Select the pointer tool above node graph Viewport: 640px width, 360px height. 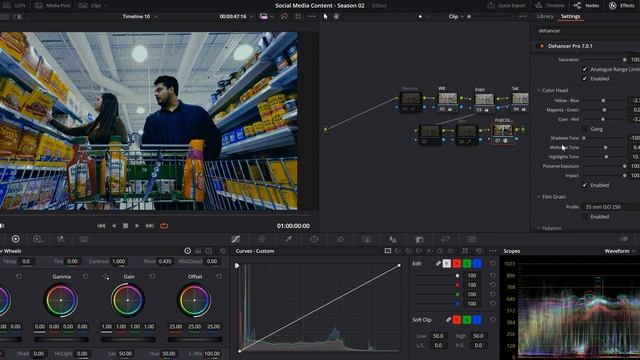(325, 16)
